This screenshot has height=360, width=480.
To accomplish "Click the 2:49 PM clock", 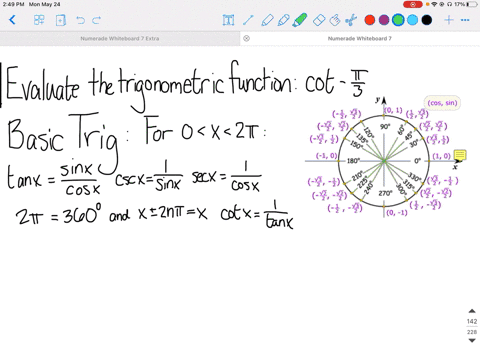I will pyautogui.click(x=14, y=4).
